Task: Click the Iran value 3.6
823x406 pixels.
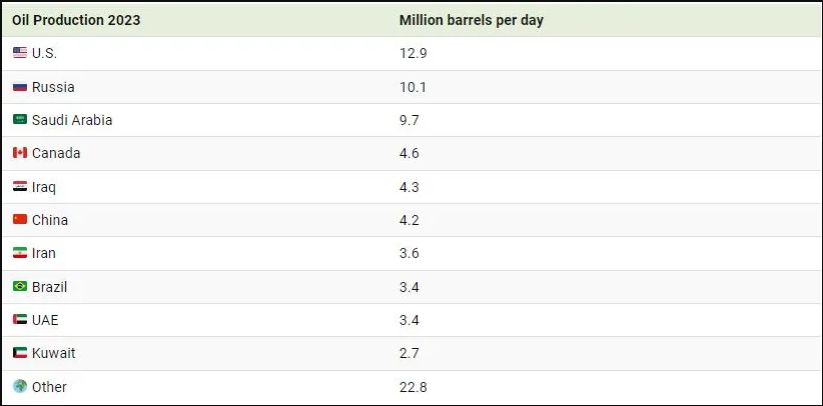Action: pos(409,253)
